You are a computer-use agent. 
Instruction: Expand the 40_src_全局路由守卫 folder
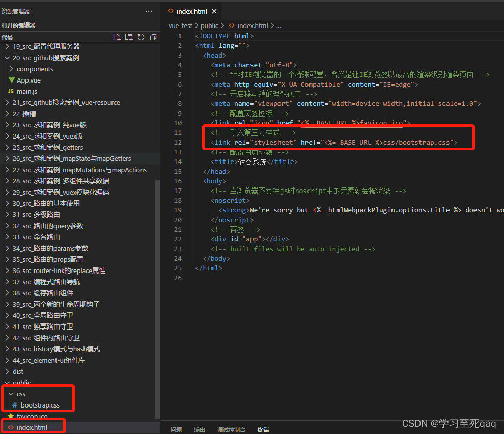(43, 316)
